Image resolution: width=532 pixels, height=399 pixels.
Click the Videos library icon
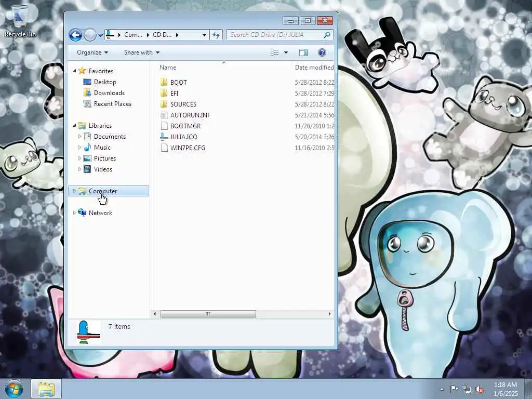(87, 169)
